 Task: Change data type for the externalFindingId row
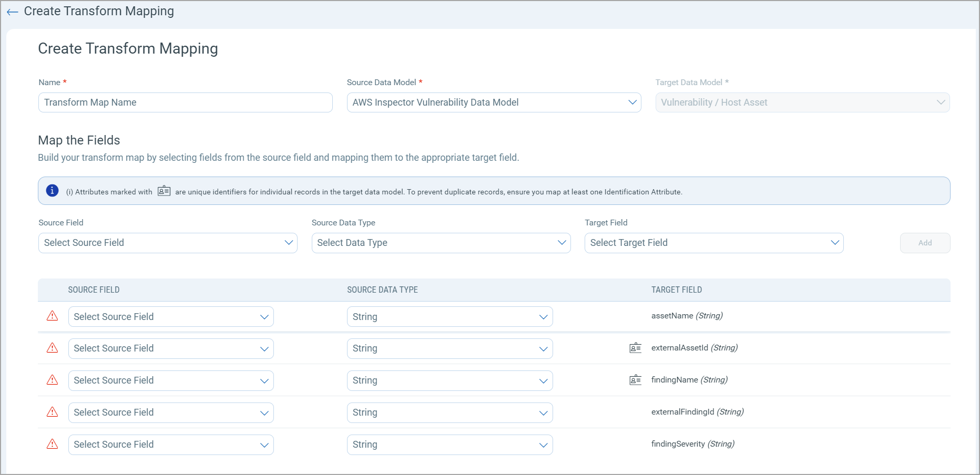[450, 412]
